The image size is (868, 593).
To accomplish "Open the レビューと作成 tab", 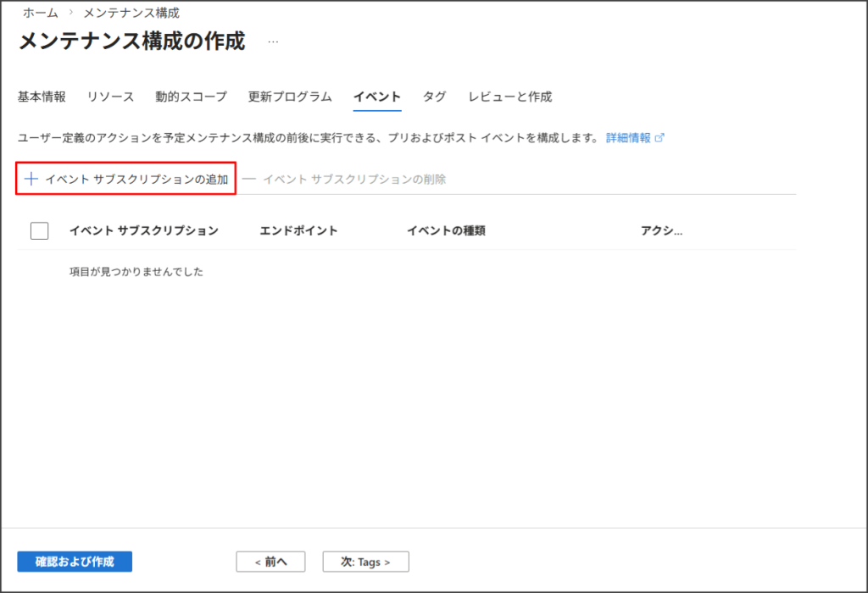I will [510, 97].
